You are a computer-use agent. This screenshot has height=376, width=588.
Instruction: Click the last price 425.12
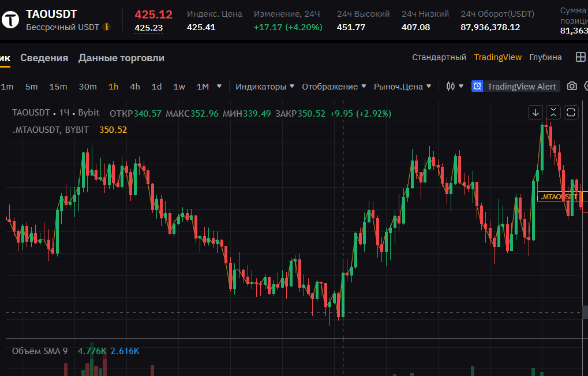(x=153, y=14)
